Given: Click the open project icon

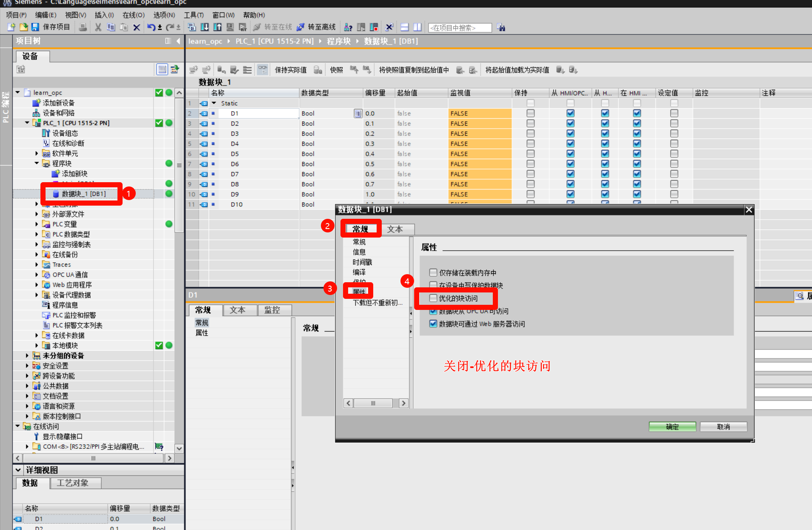Looking at the screenshot, I should [24, 27].
